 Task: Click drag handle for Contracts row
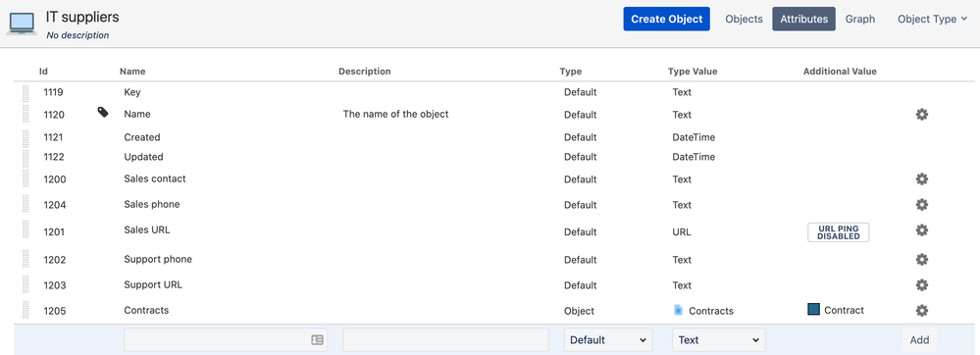click(x=26, y=310)
